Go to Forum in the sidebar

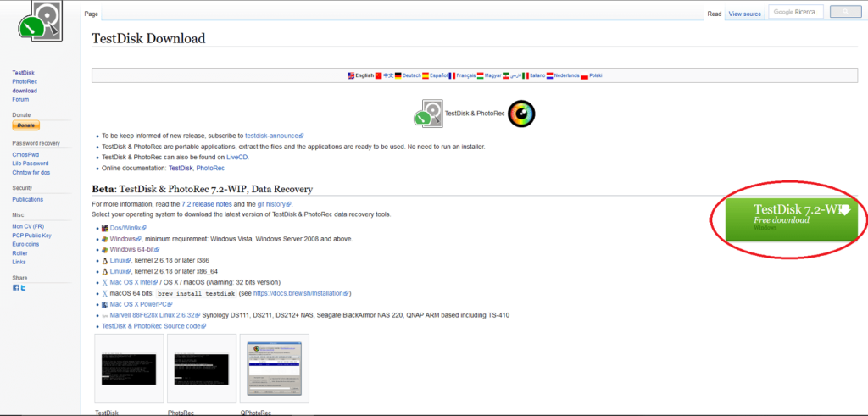pyautogui.click(x=20, y=99)
